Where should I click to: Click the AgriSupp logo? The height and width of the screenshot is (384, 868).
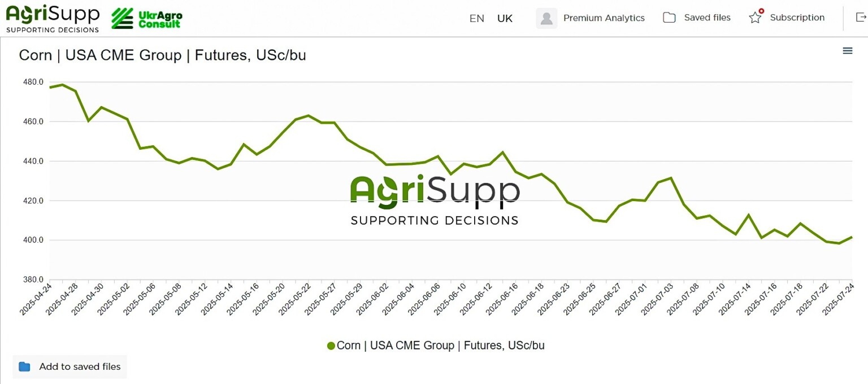[53, 17]
